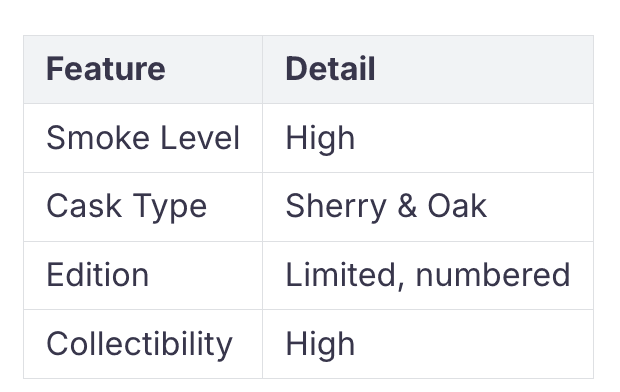This screenshot has width=620, height=392.
Task: Select the Smoke Level cell
Action: [x=143, y=138]
